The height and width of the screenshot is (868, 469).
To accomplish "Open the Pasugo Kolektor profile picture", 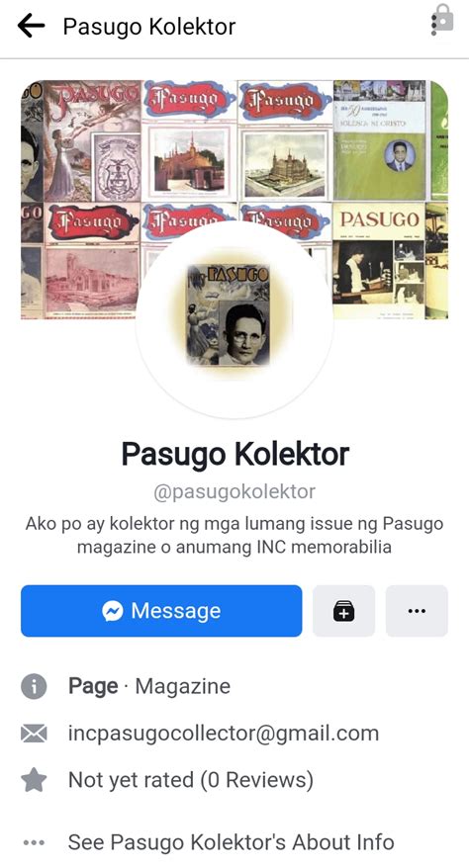I will (234, 320).
